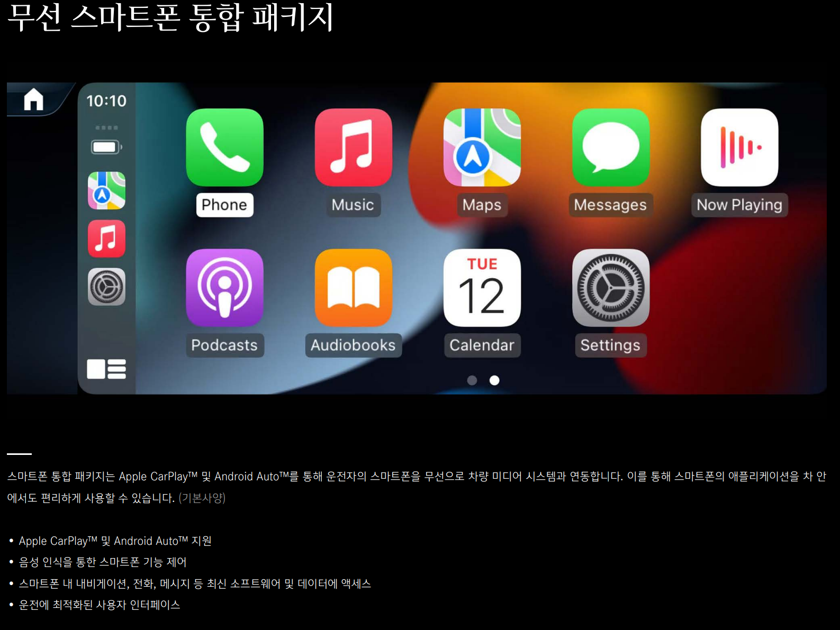840x630 pixels.
Task: Open the Settings app in the grid
Action: tap(611, 288)
